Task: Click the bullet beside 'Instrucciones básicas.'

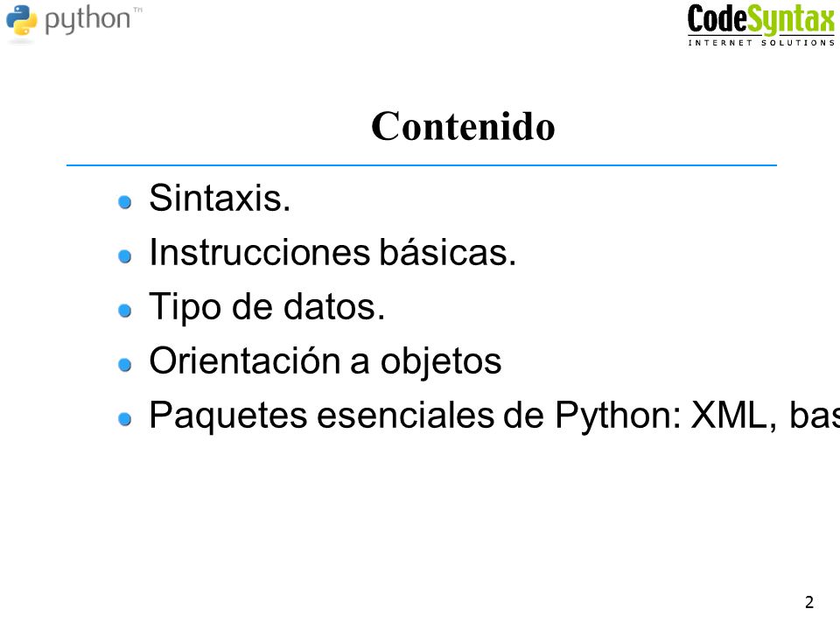Action: coord(125,256)
